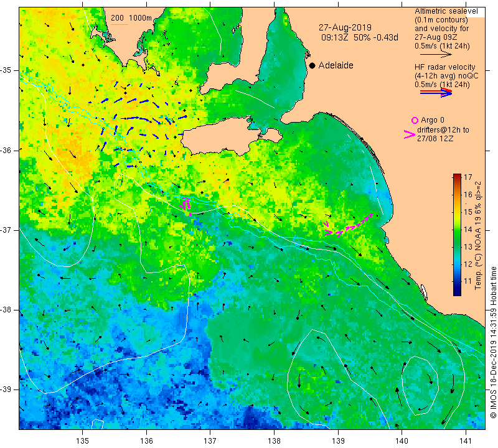Click the Temp NOAA 19 colorbar title
This screenshot has width=498, height=448.
coord(478,235)
